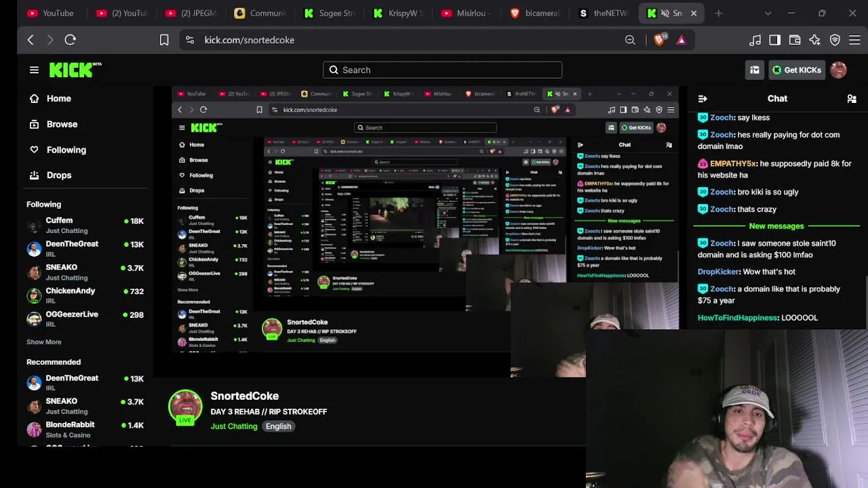868x488 pixels.
Task: Show the browser sidebar panel
Action: click(774, 40)
